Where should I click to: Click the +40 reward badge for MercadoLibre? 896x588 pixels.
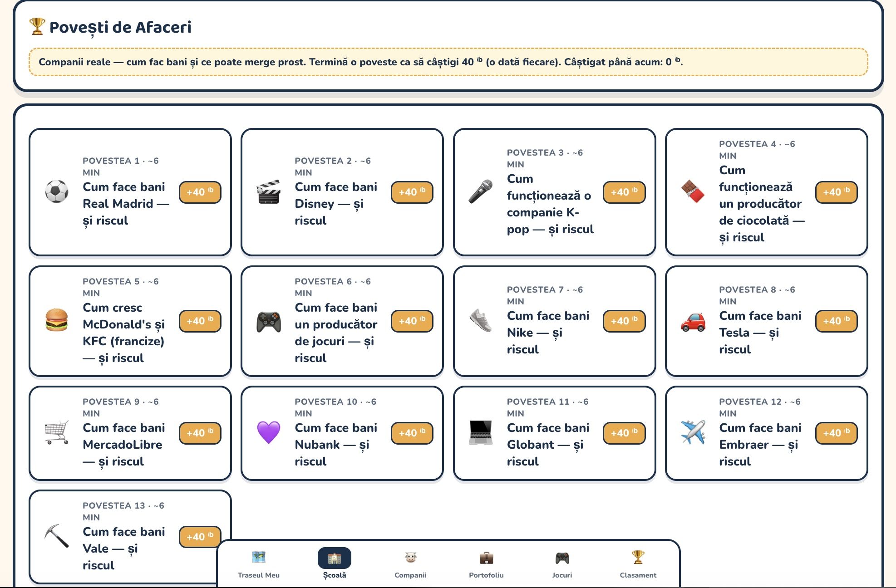pyautogui.click(x=200, y=433)
